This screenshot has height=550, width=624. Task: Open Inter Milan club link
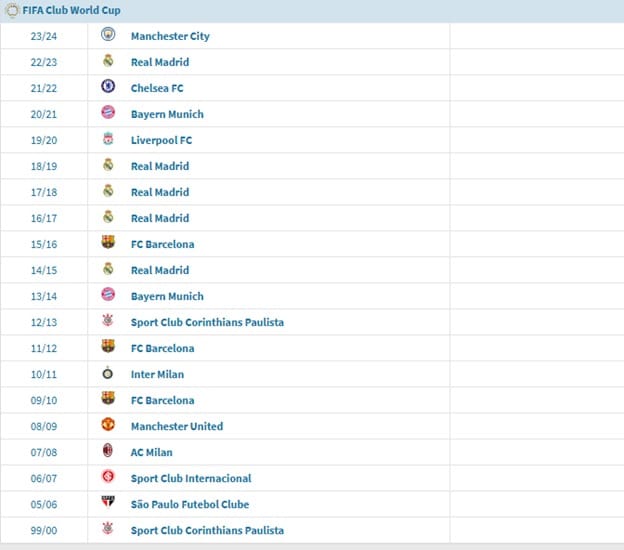coord(157,374)
